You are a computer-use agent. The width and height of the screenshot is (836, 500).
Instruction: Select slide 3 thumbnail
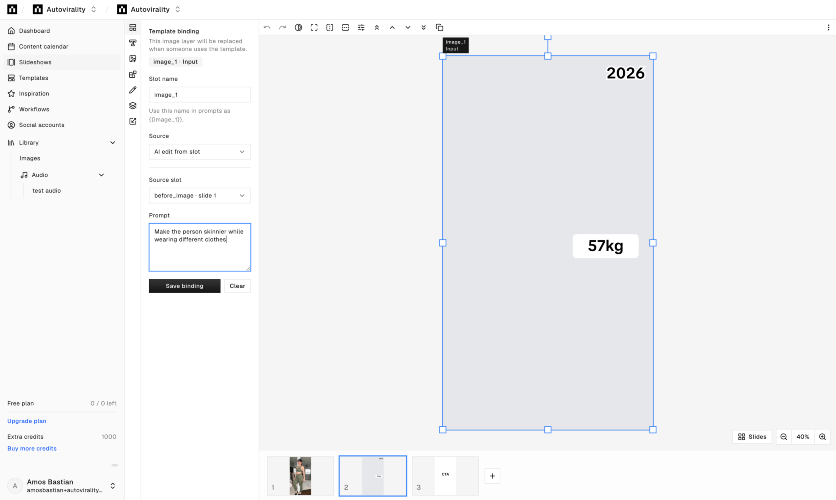pos(445,476)
